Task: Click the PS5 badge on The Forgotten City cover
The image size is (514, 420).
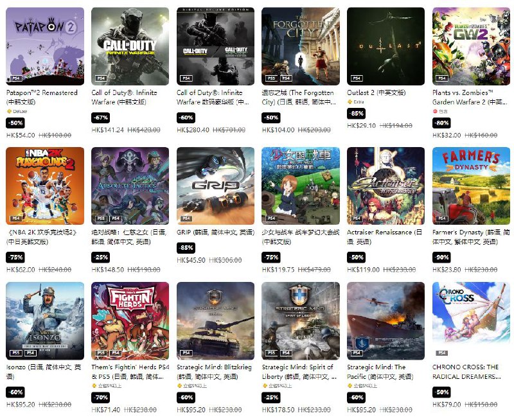Action: [x=272, y=78]
